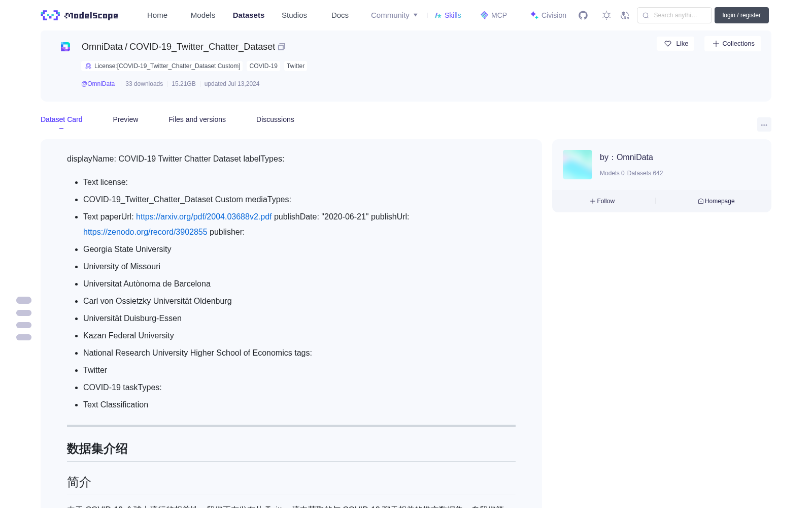Click the heart icon in Like

(668, 44)
